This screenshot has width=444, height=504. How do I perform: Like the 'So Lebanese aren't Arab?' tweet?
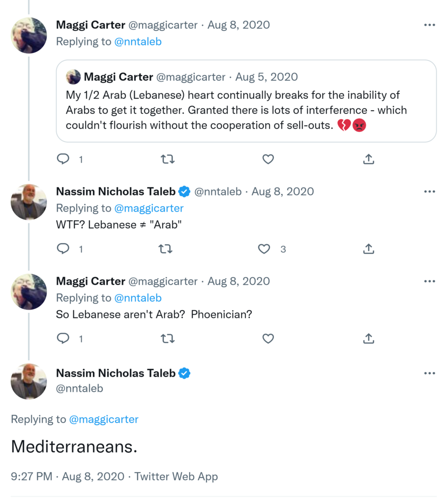pos(267,339)
